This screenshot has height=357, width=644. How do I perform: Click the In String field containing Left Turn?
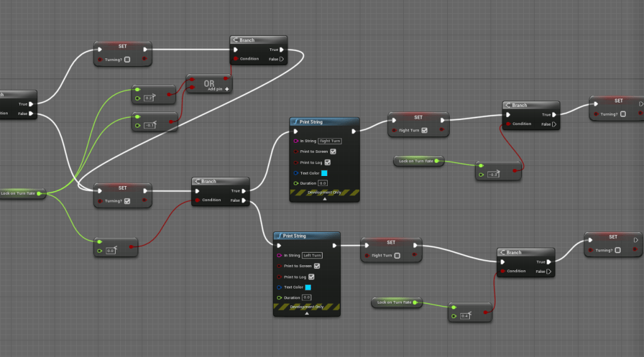coord(313,255)
